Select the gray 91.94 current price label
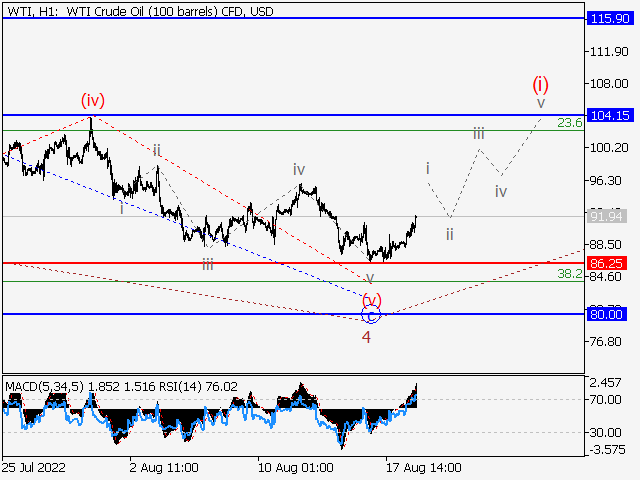The width and height of the screenshot is (640, 480). pyautogui.click(x=607, y=216)
